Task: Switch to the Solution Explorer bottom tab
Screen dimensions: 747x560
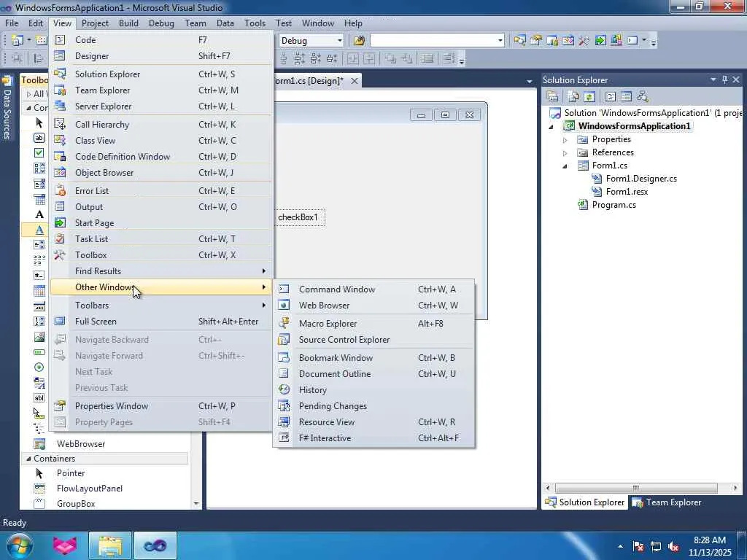Action: [x=585, y=502]
